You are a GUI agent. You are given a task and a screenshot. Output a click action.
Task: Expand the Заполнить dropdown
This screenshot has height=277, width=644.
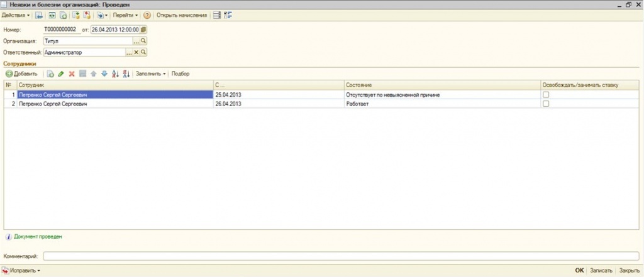click(151, 73)
